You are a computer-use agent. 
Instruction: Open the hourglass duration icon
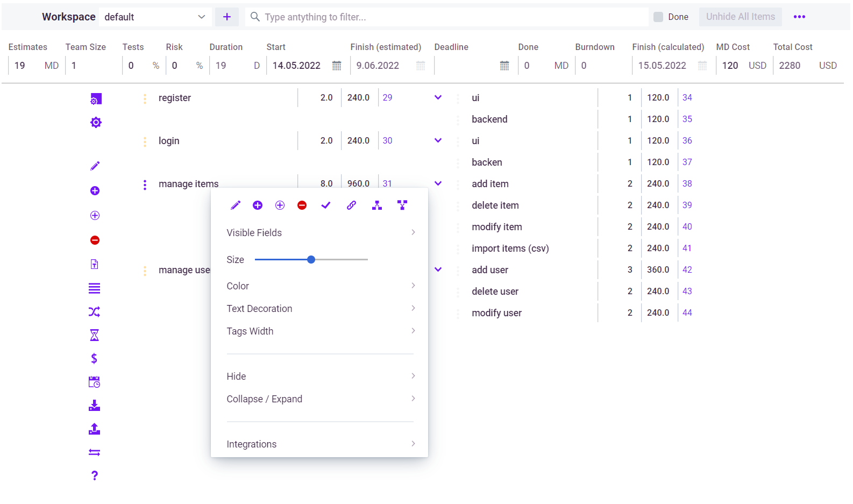click(x=94, y=336)
